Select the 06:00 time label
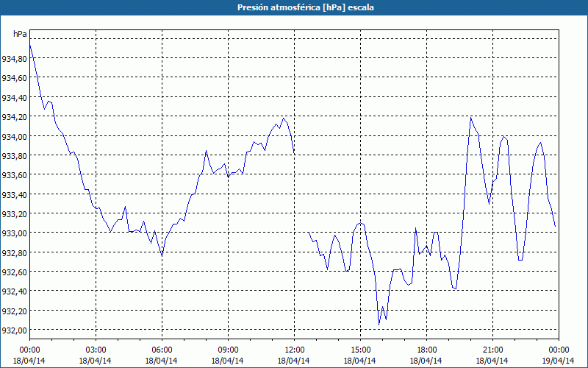The image size is (588, 368). click(162, 350)
